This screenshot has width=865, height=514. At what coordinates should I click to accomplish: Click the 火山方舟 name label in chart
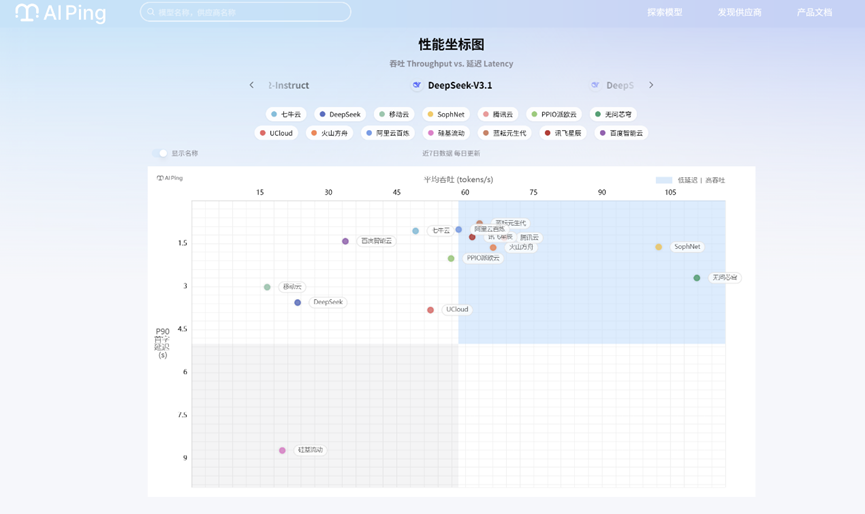point(521,247)
